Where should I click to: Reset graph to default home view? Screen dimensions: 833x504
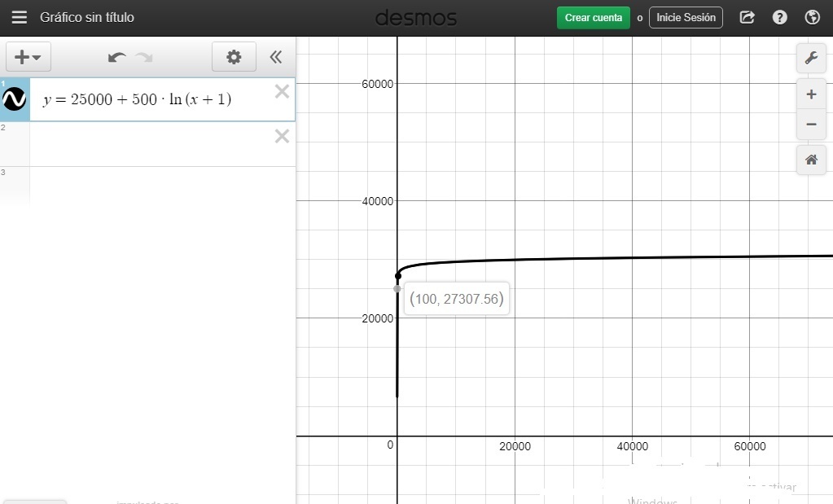point(811,160)
